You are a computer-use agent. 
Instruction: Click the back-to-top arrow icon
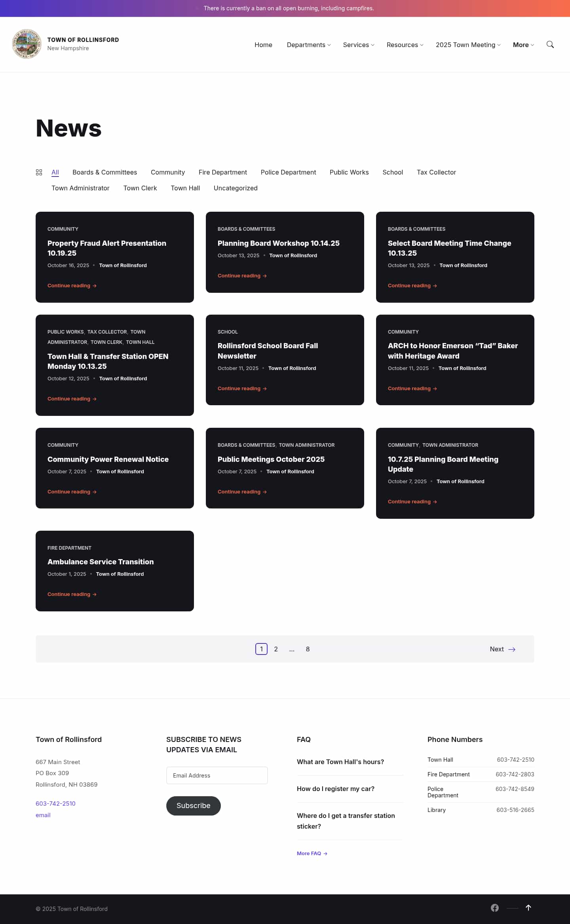528,908
